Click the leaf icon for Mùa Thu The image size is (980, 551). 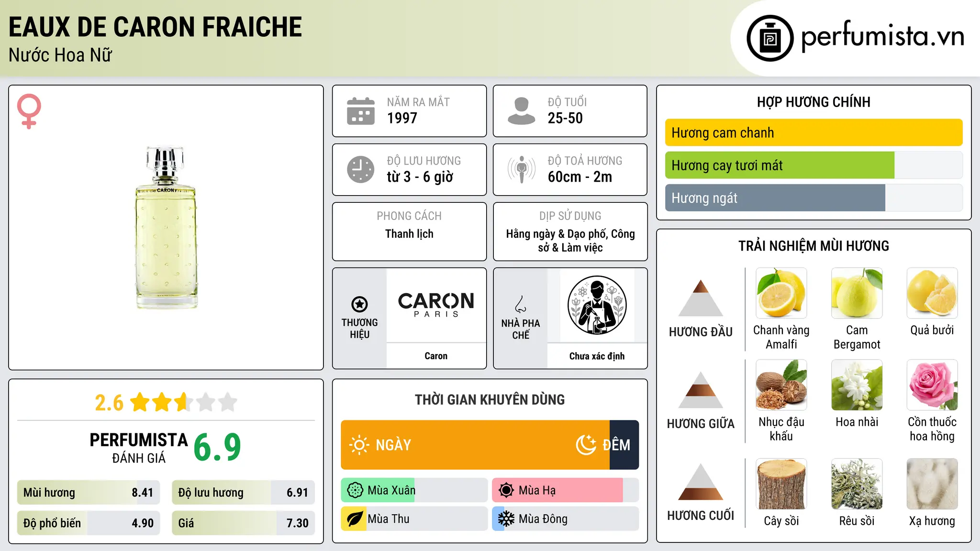(355, 519)
